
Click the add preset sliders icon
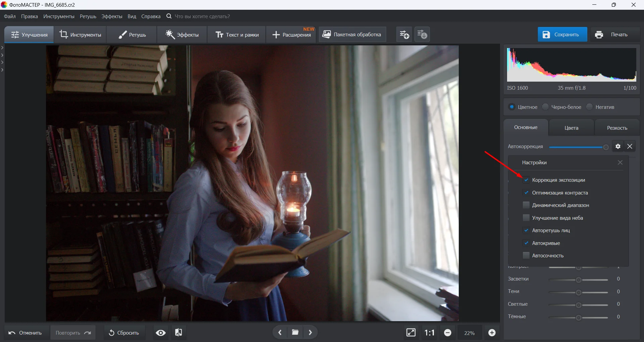[x=404, y=34]
